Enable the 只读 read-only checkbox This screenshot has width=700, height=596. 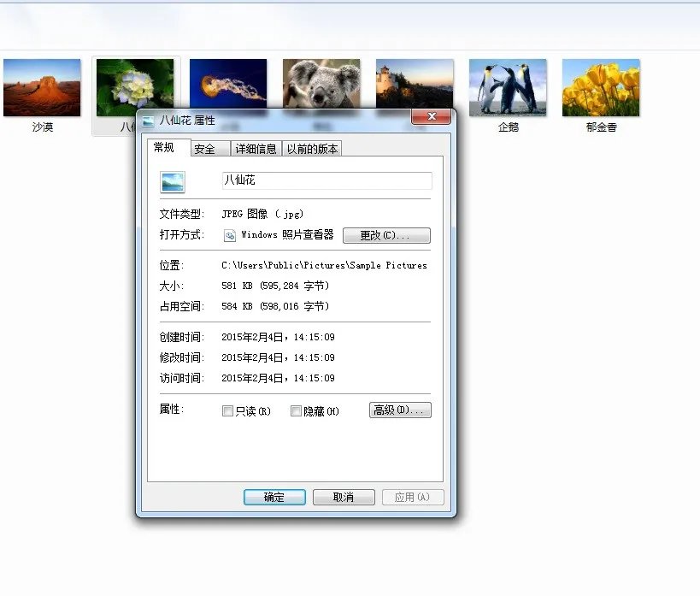pos(227,410)
